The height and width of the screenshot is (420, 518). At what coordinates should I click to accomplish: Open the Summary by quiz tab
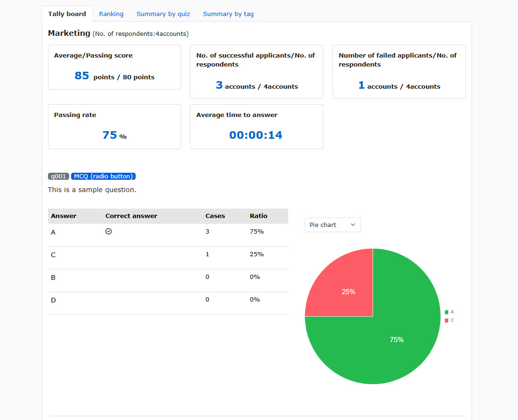pyautogui.click(x=163, y=14)
